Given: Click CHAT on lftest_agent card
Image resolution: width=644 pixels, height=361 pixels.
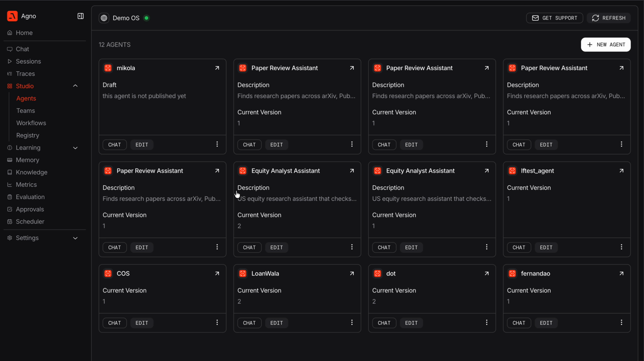Looking at the screenshot, I should (519, 247).
